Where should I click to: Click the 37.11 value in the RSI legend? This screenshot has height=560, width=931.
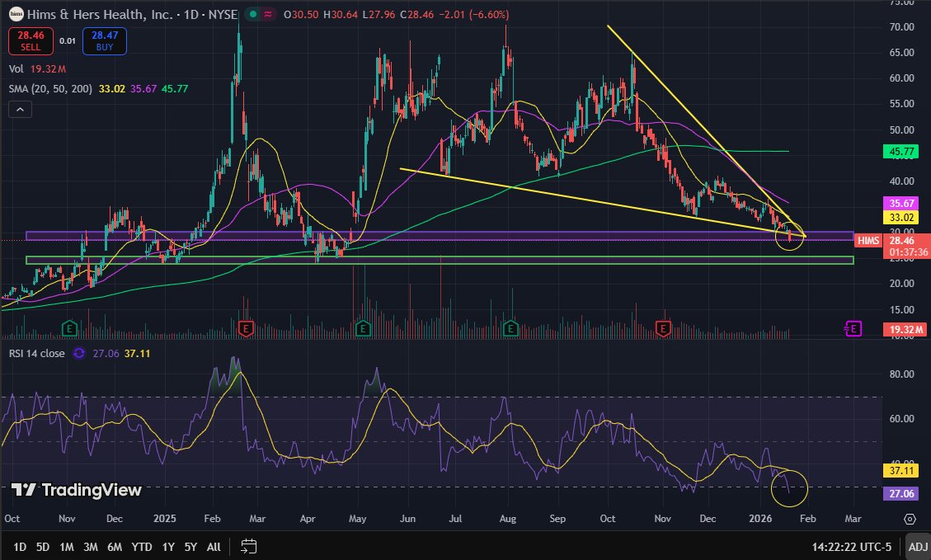[x=137, y=353]
